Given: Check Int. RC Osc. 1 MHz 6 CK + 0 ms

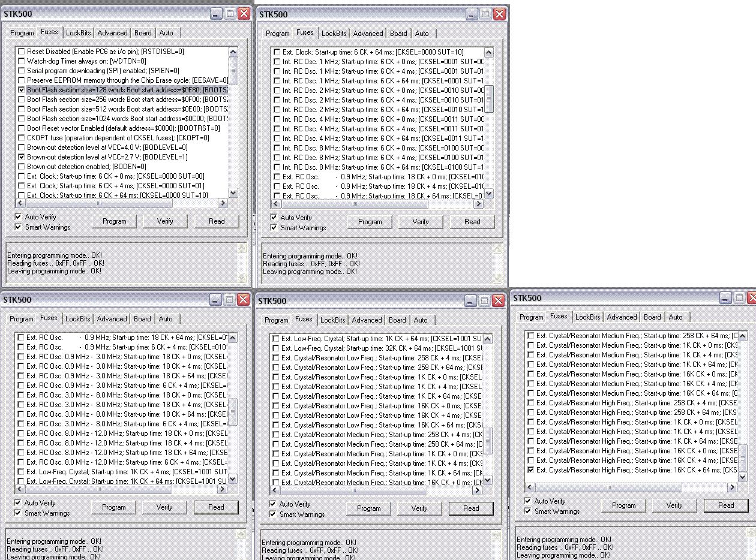Looking at the screenshot, I should click(277, 62).
